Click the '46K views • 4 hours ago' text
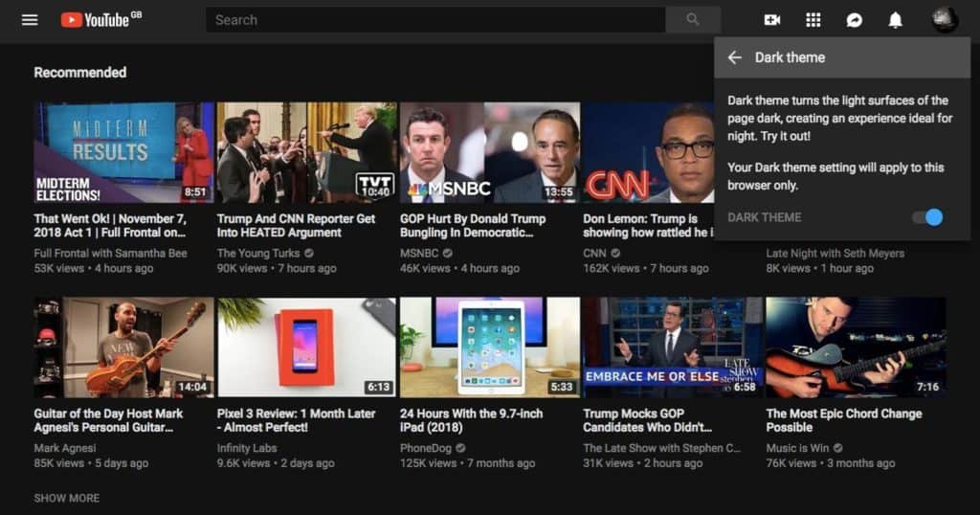This screenshot has width=980, height=515. click(x=460, y=268)
